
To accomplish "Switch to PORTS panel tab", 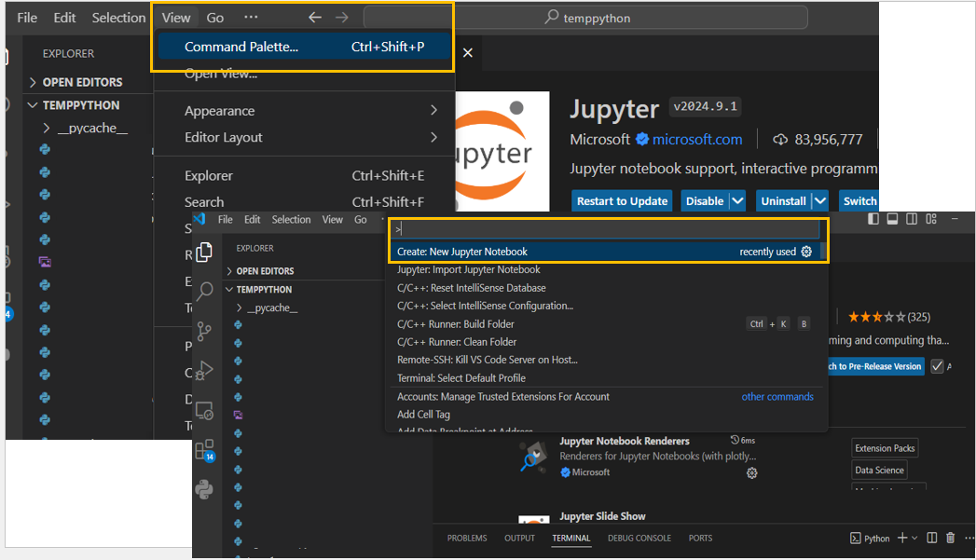I will coord(700,539).
